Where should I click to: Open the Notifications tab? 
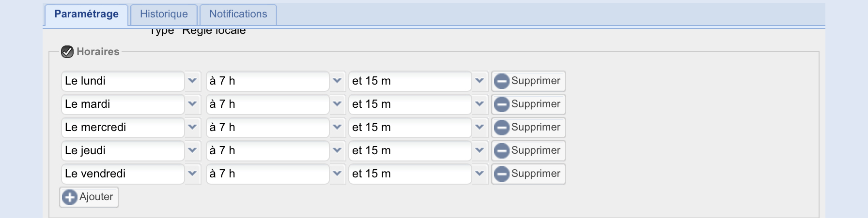tap(238, 15)
